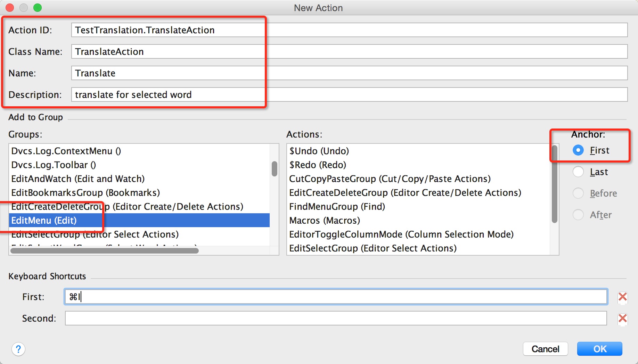638x364 pixels.
Task: Cancel the New Action dialog
Action: (545, 349)
